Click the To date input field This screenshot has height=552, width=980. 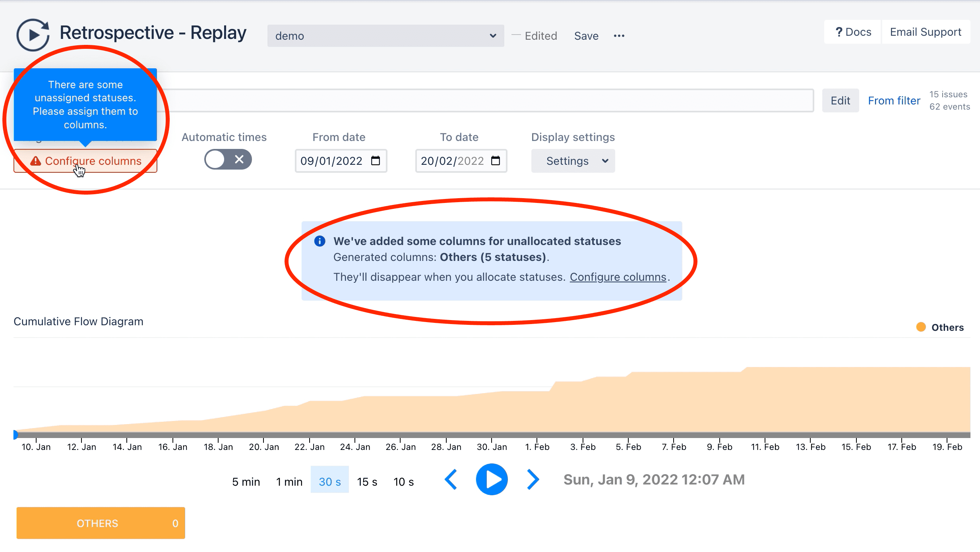(460, 161)
